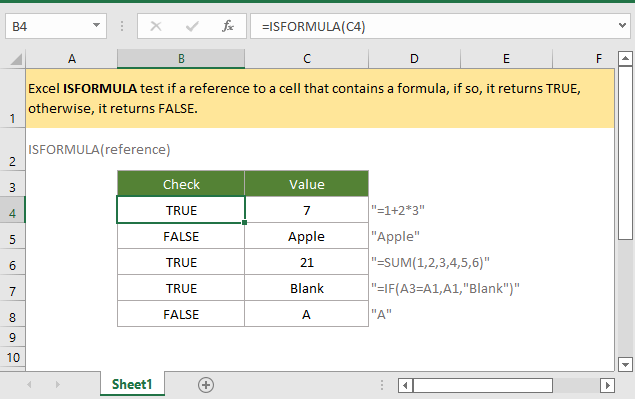Select column E header
The height and width of the screenshot is (399, 635).
tap(506, 59)
